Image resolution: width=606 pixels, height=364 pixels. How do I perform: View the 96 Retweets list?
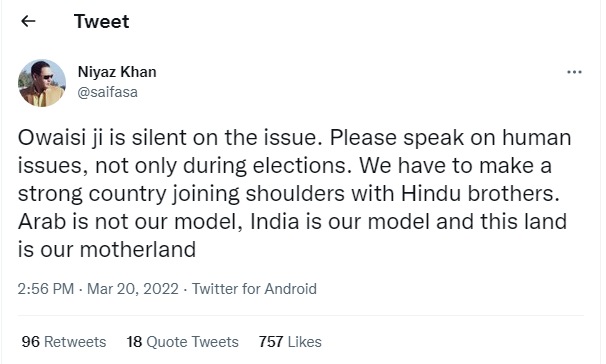[64, 342]
